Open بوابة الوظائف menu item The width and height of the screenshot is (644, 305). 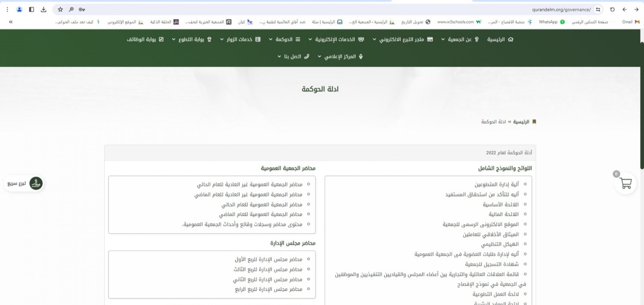(145, 39)
